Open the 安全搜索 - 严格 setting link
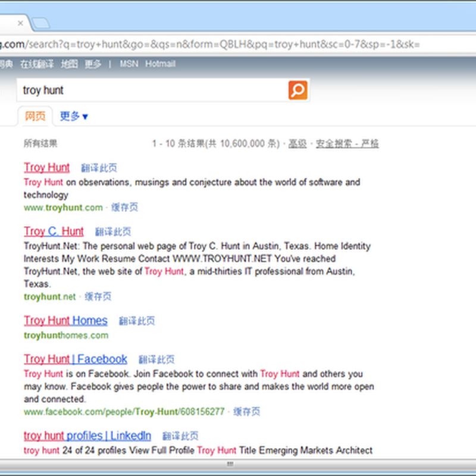476x476 pixels. click(x=347, y=143)
